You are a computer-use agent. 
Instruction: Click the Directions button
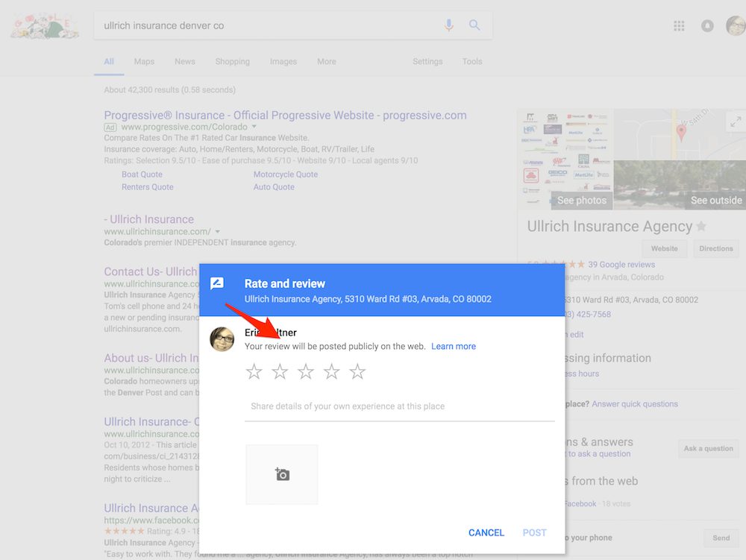[x=716, y=248]
